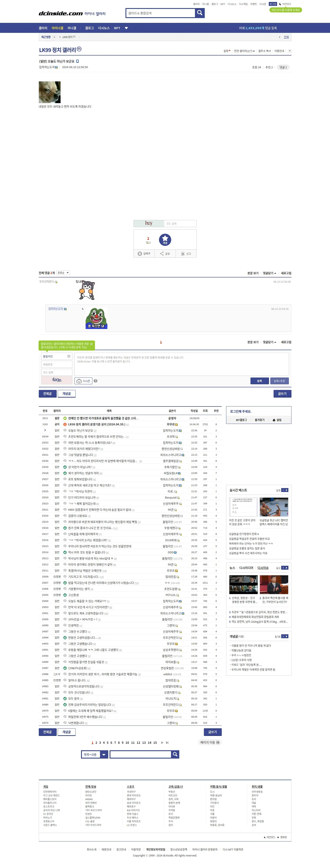Click upper 글쓰기 write button
Viewport: 330px width, 868px height.
pos(283,394)
